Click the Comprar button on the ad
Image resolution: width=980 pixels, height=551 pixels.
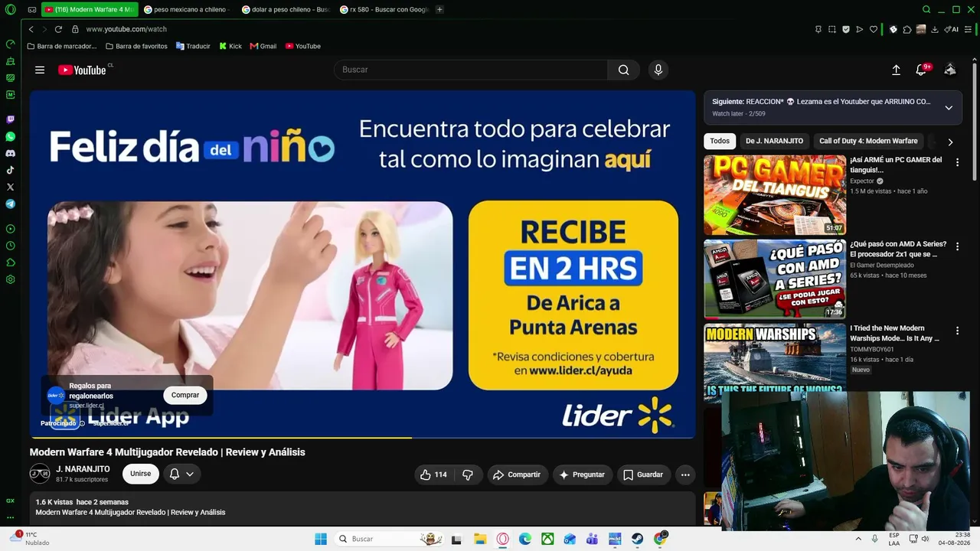click(185, 395)
